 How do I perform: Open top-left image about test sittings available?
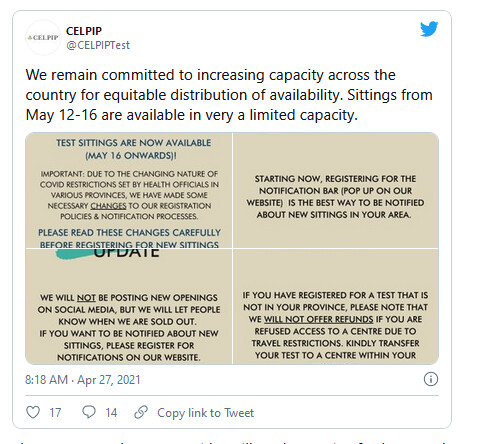129,190
